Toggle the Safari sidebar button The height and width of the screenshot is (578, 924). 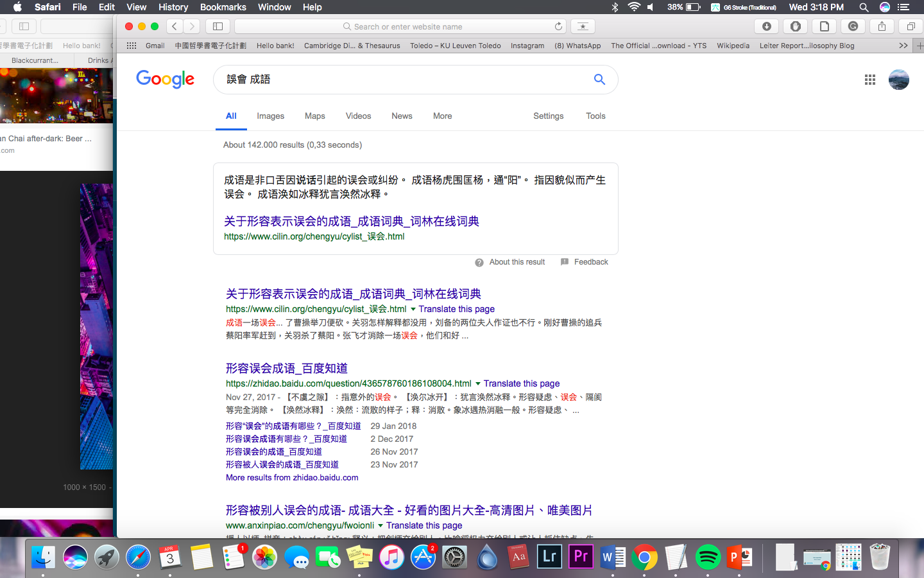[218, 26]
